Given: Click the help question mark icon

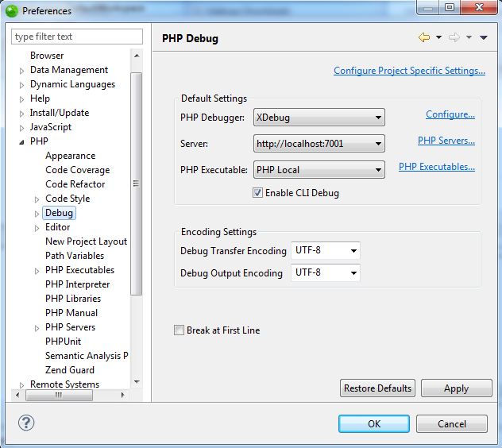Looking at the screenshot, I should (x=26, y=423).
